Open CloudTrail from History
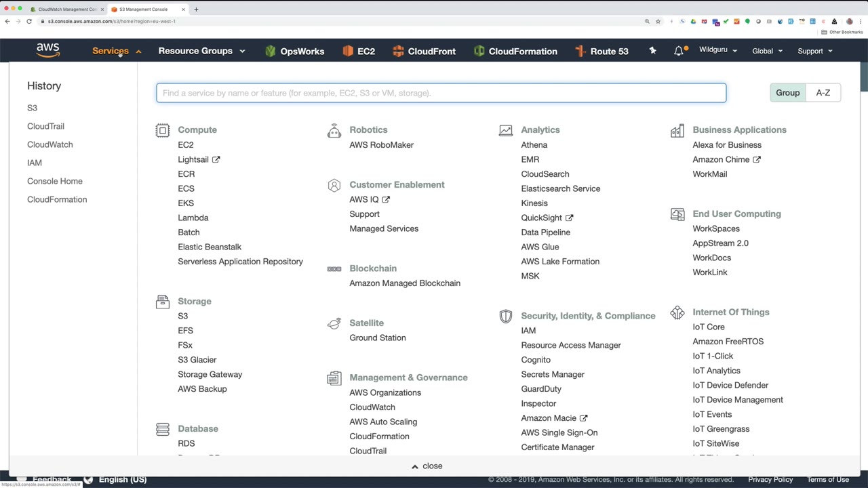 [45, 126]
